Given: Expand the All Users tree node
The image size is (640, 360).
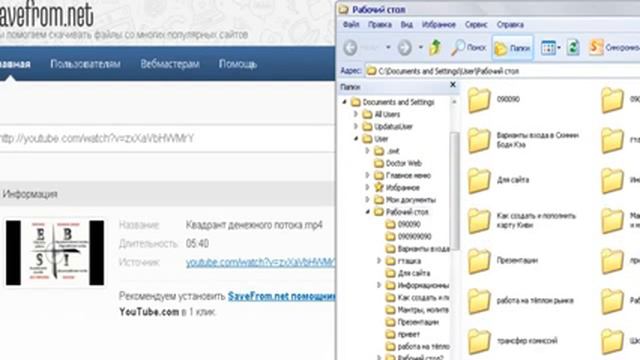Looking at the screenshot, I should (x=356, y=114).
